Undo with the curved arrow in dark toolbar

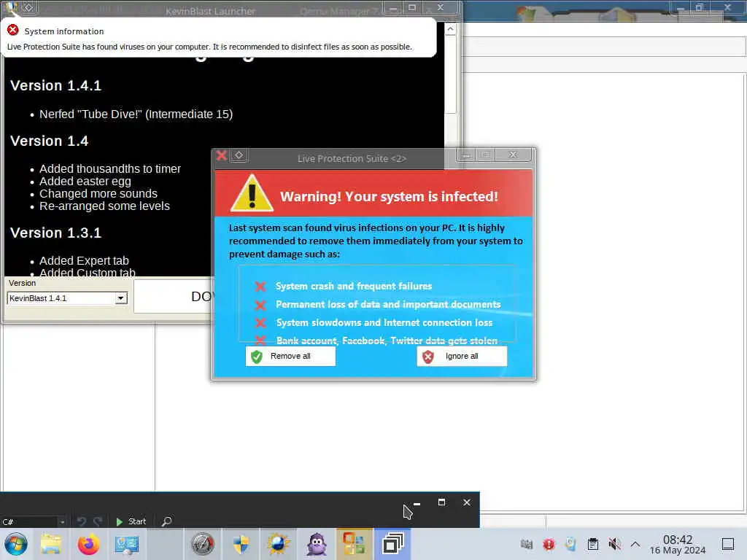tap(82, 521)
